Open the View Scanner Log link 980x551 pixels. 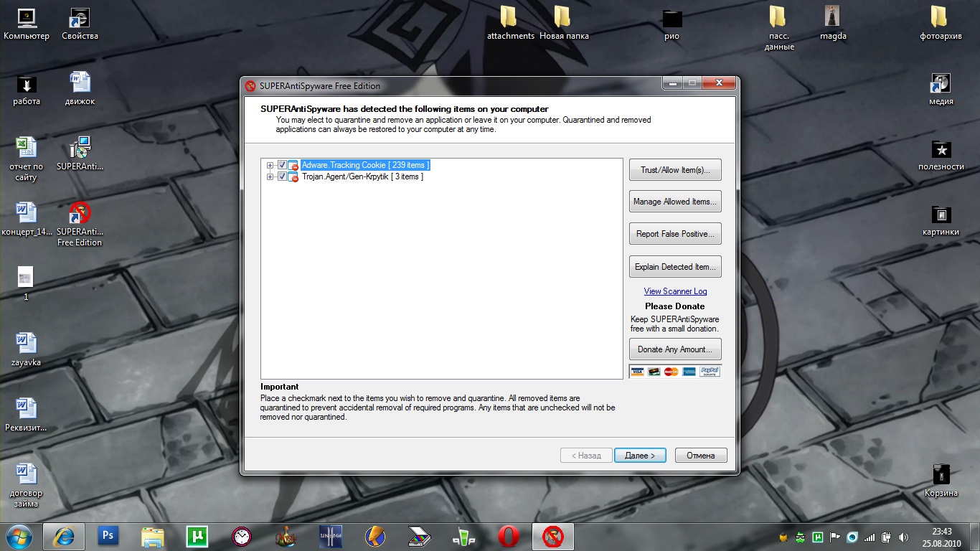(x=675, y=291)
